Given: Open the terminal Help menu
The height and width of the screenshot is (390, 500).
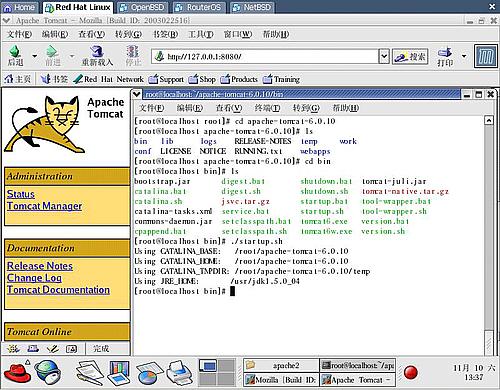Looking at the screenshot, I should pyautogui.click(x=346, y=108).
